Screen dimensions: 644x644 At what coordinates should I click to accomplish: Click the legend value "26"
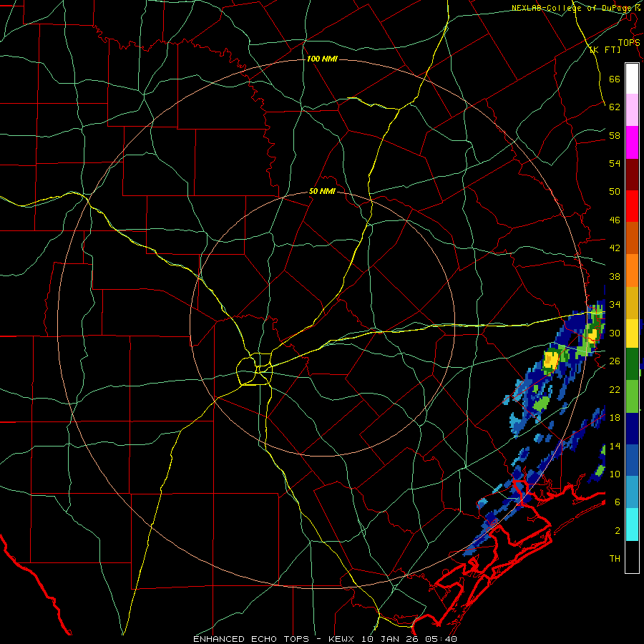click(615, 361)
